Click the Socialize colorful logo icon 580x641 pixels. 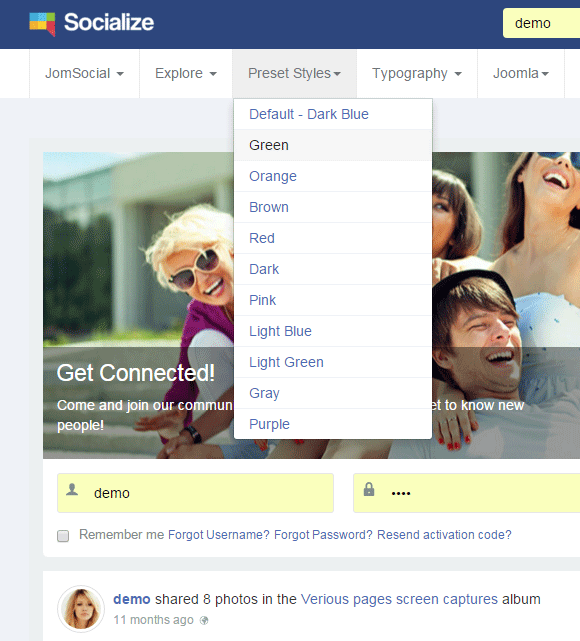pyautogui.click(x=42, y=24)
